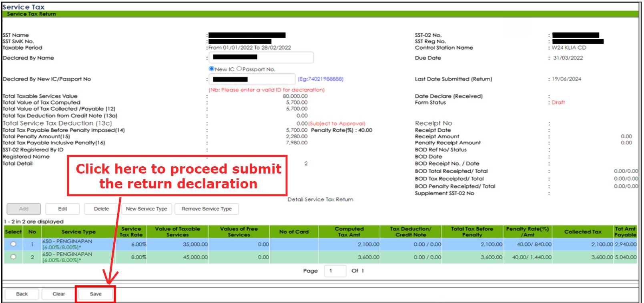This screenshot has height=303, width=644.
Task: Click the Add button
Action: click(x=24, y=209)
